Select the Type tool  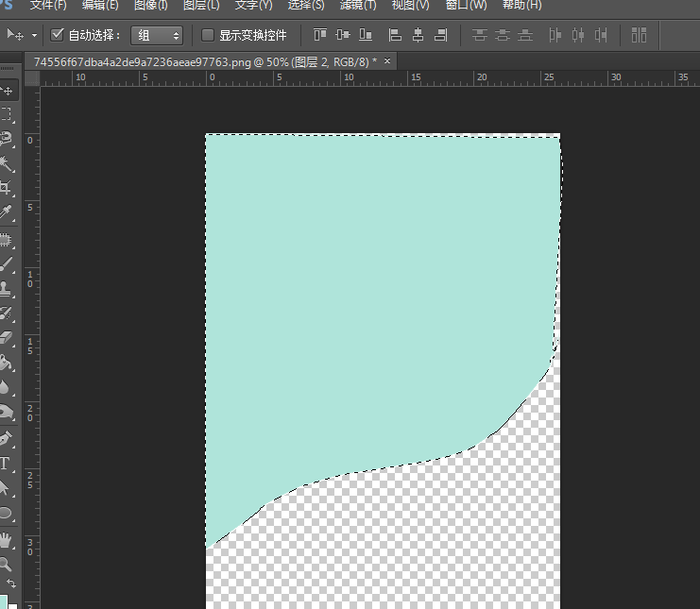pos(7,464)
